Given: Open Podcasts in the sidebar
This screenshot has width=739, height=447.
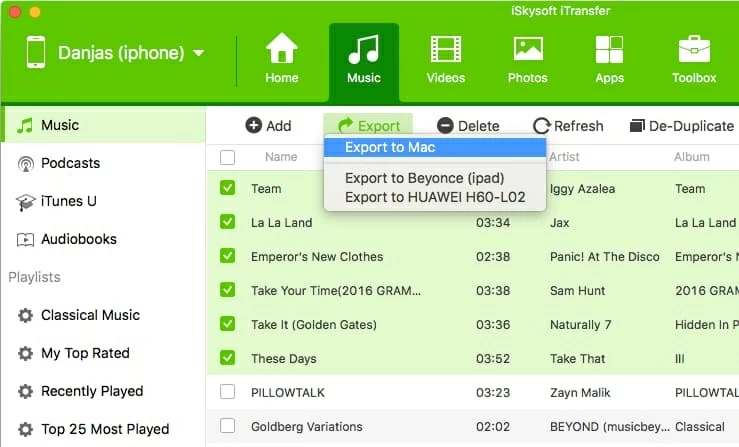Looking at the screenshot, I should coord(70,163).
